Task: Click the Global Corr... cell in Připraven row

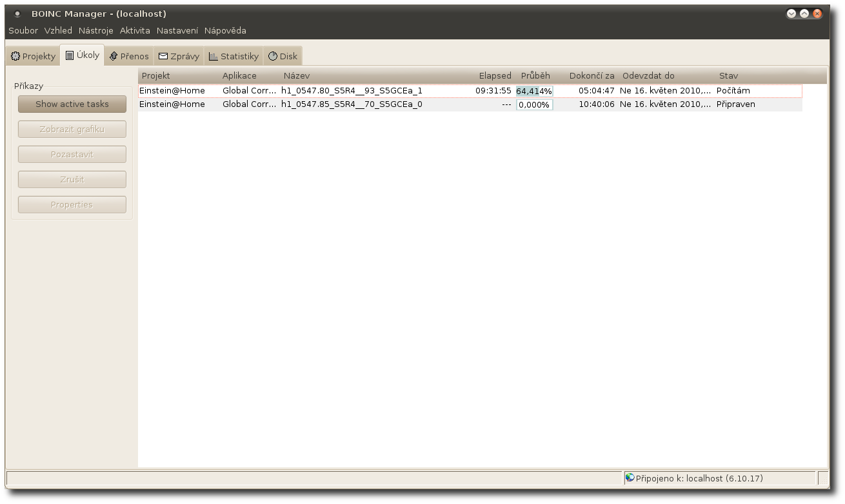Action: (x=249, y=104)
